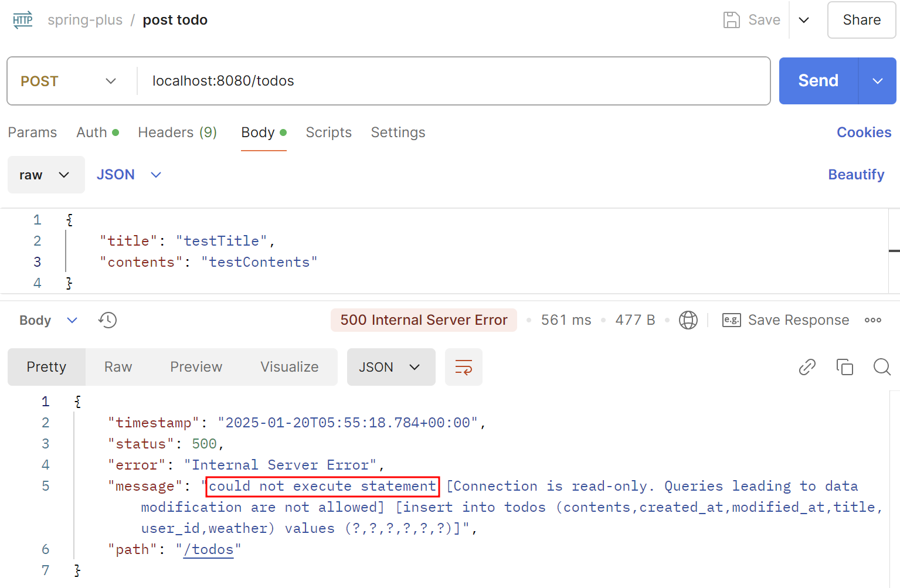Click the "status": 500 response line
The height and width of the screenshot is (588, 900).
[166, 444]
